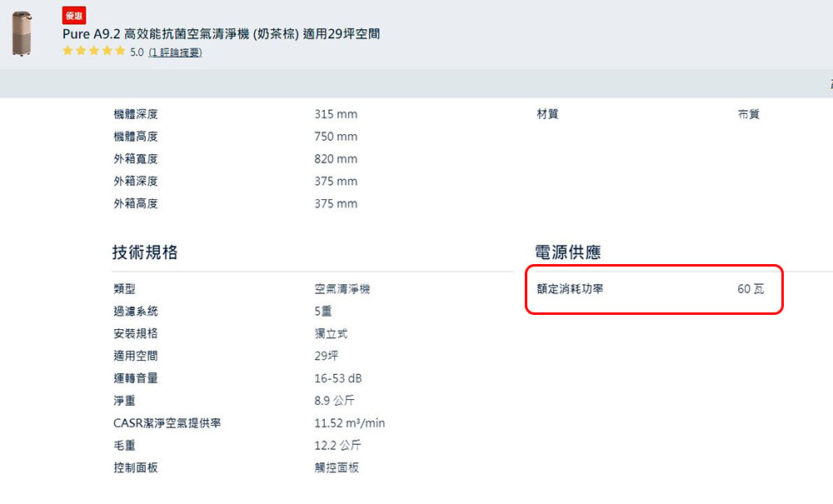Click the red 優惠 promotion badge
The height and width of the screenshot is (504, 833).
(74, 15)
